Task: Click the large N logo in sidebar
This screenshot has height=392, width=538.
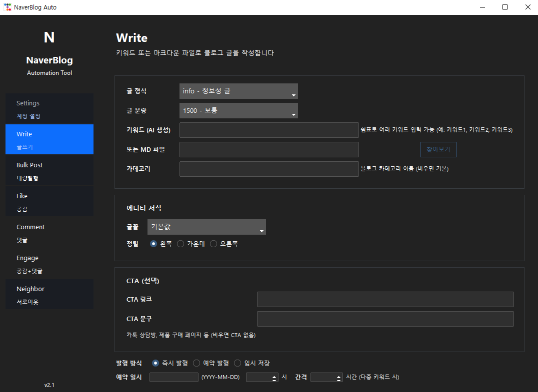Action: [x=49, y=37]
